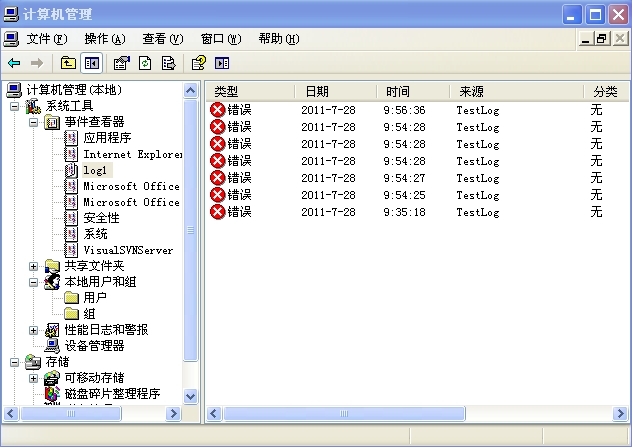The height and width of the screenshot is (447, 632).
Task: Select the 存储 tree node label
Action: point(57,362)
